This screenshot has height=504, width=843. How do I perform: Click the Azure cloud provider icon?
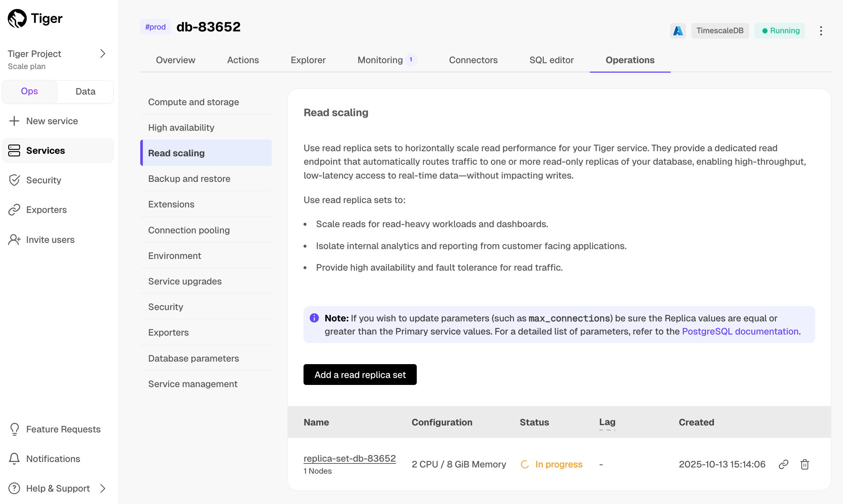[678, 31]
